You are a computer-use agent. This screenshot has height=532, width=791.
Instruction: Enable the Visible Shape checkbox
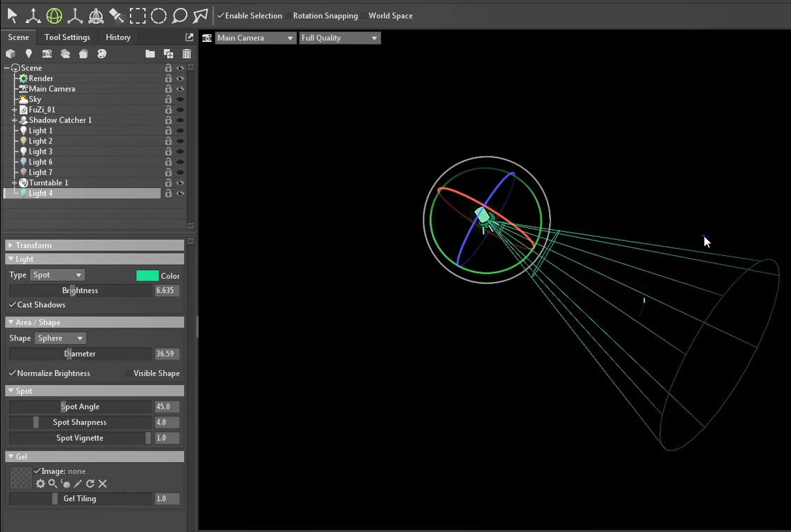[129, 373]
